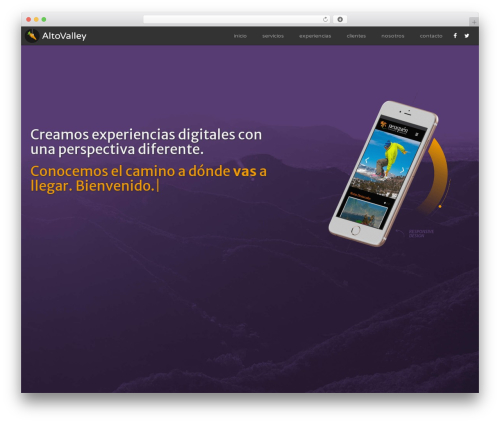Open the servicios menu item
The width and height of the screenshot is (500, 423).
click(x=273, y=36)
